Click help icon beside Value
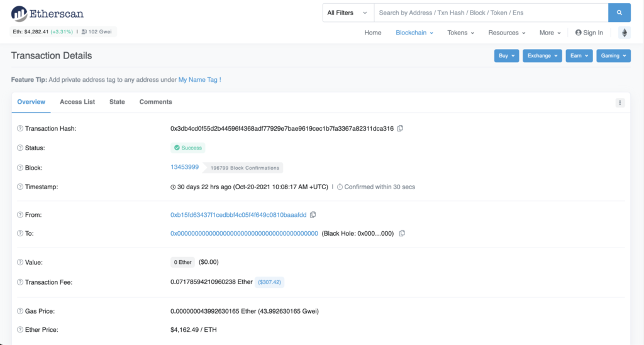The image size is (644, 345). point(19,262)
